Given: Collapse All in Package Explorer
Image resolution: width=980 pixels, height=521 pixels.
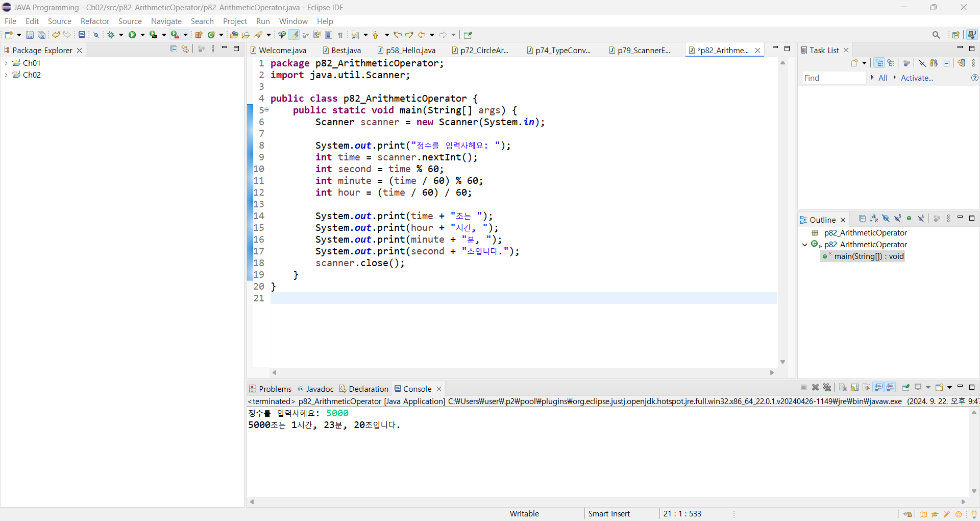Looking at the screenshot, I should point(174,49).
